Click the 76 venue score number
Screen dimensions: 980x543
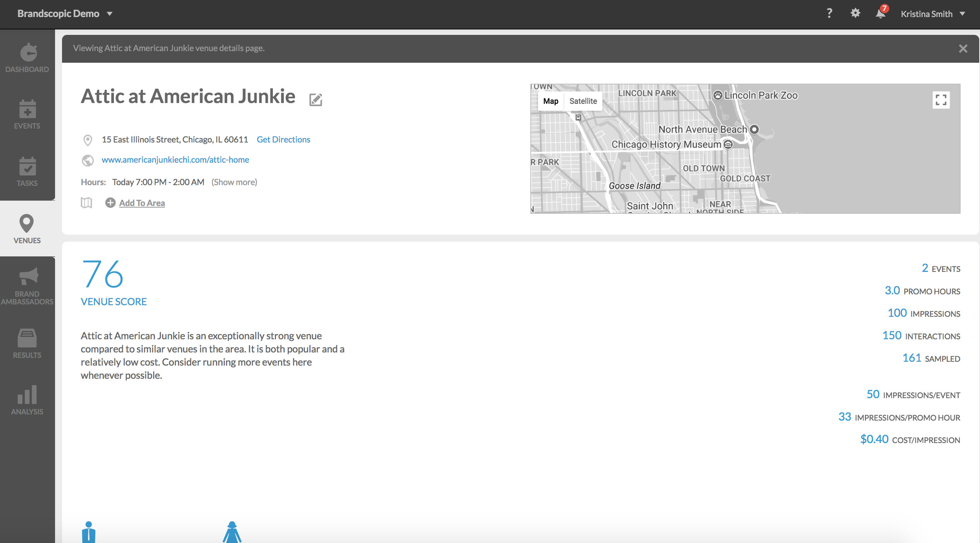coord(103,274)
